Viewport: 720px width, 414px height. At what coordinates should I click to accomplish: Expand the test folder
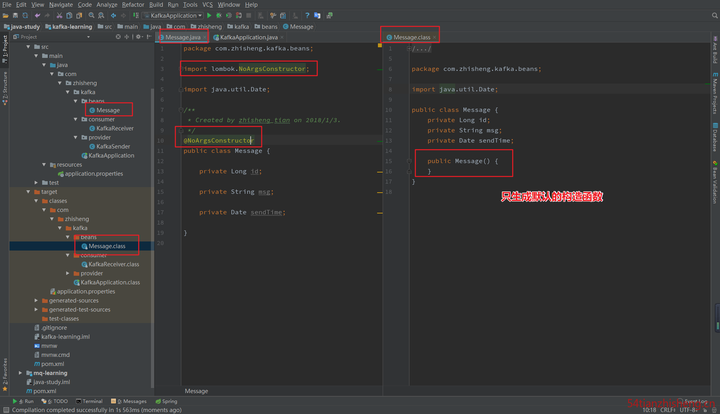pos(36,183)
